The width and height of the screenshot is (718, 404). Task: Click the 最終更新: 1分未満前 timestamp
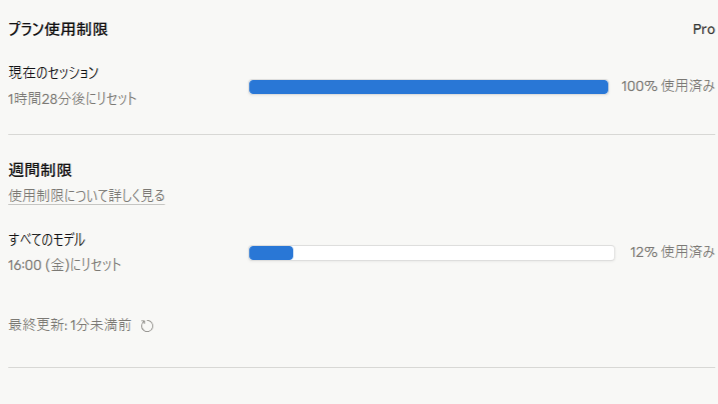pos(70,325)
